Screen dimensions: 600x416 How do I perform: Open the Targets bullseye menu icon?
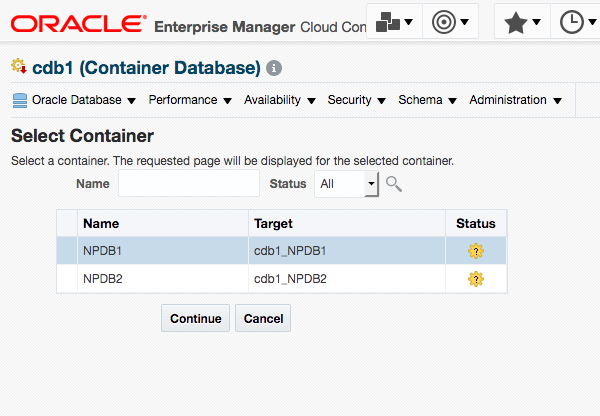coord(450,21)
